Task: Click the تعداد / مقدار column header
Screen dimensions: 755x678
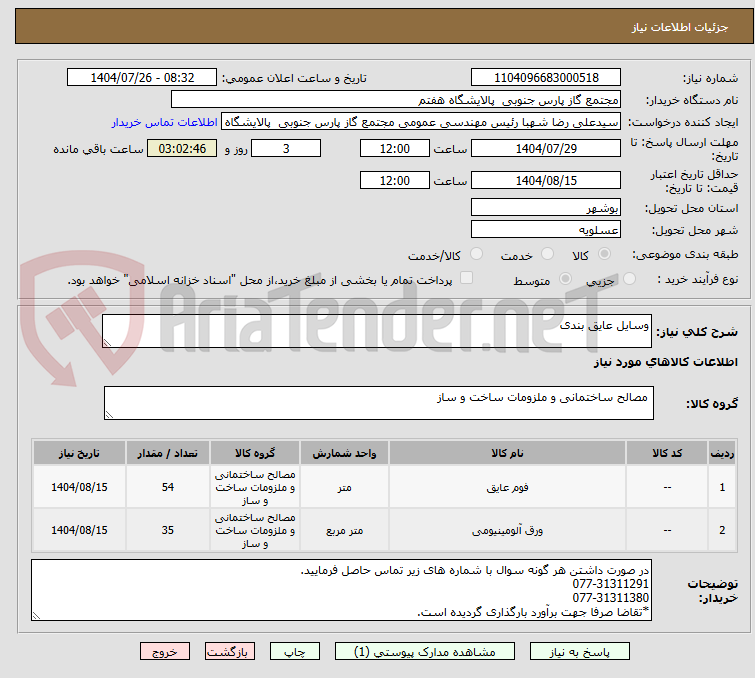Action: (168, 453)
